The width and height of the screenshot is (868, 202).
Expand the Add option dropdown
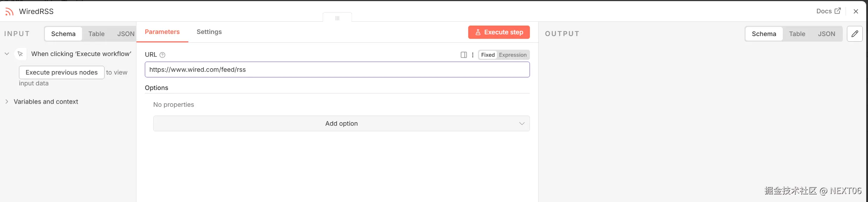click(x=341, y=124)
